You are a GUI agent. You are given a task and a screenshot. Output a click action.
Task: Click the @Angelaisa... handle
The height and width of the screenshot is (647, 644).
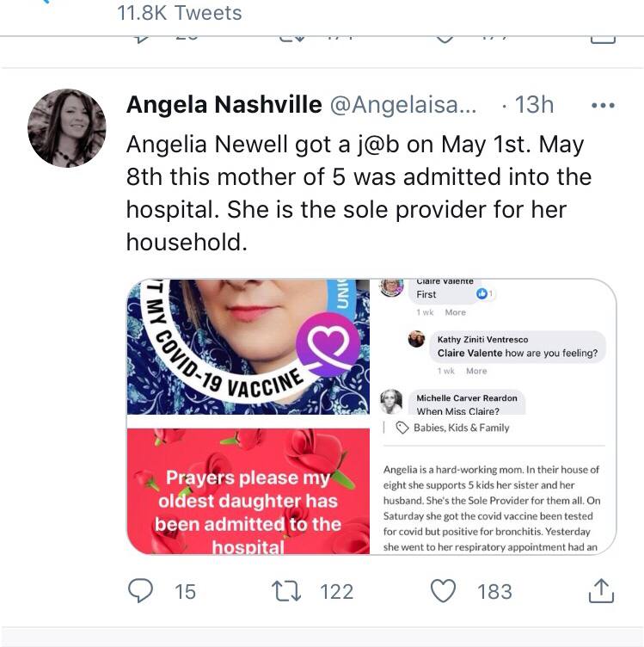pos(402,105)
